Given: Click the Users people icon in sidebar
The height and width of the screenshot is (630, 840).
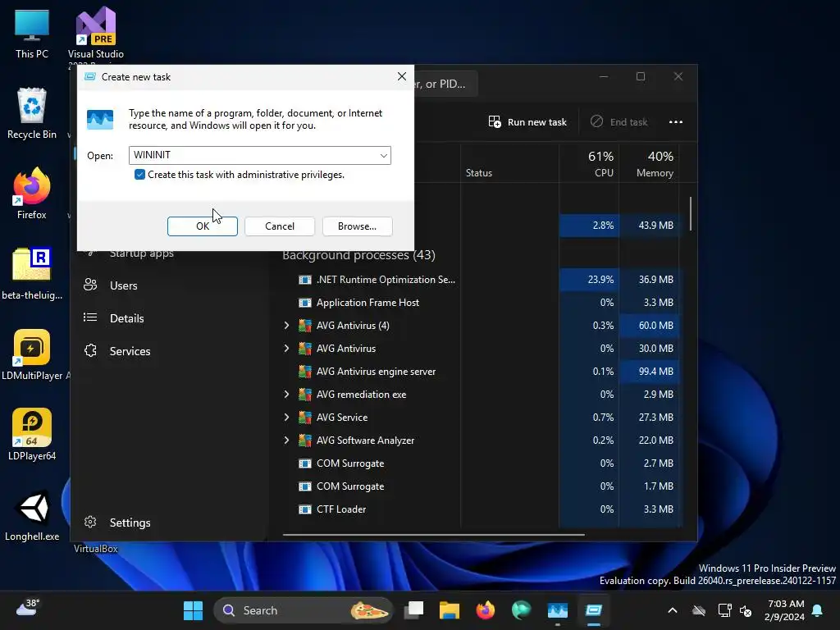Looking at the screenshot, I should pos(90,285).
